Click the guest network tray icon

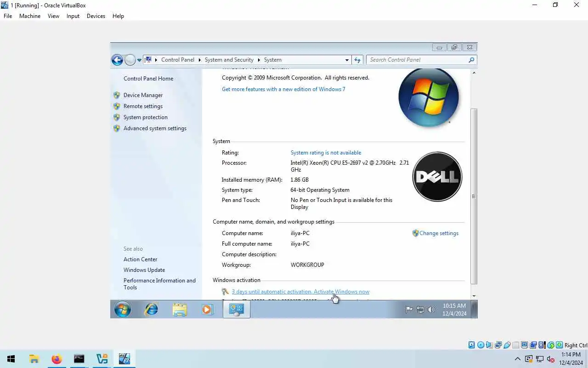click(x=420, y=310)
